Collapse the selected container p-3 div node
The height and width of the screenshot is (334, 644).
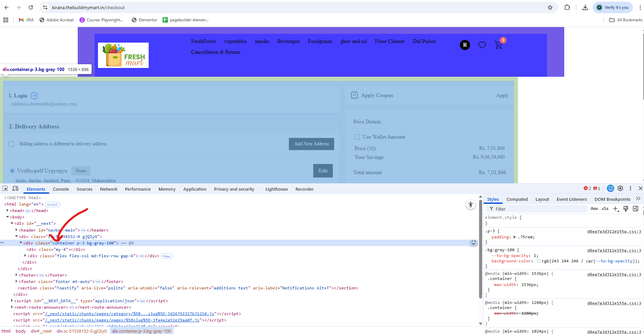21,243
